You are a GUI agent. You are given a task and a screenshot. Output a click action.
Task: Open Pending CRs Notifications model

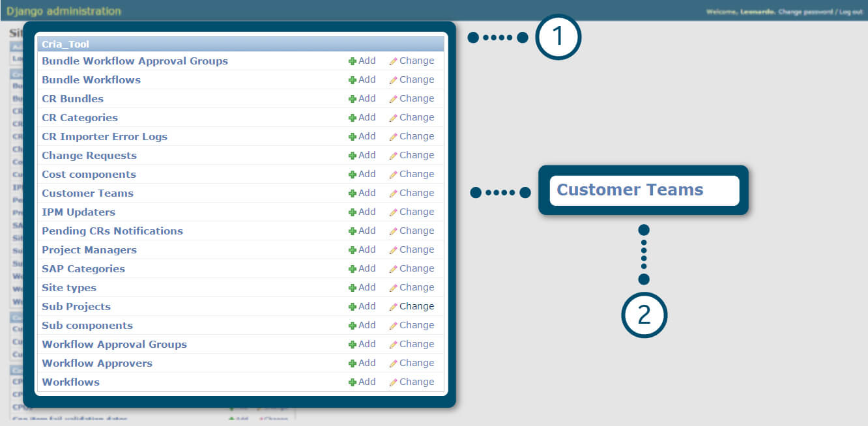click(112, 231)
